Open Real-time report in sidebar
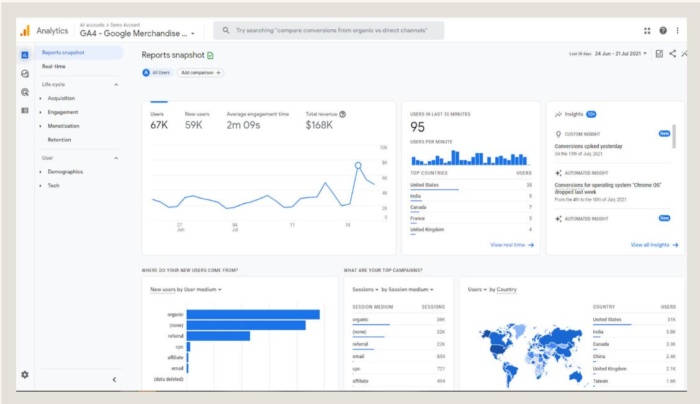 (54, 67)
